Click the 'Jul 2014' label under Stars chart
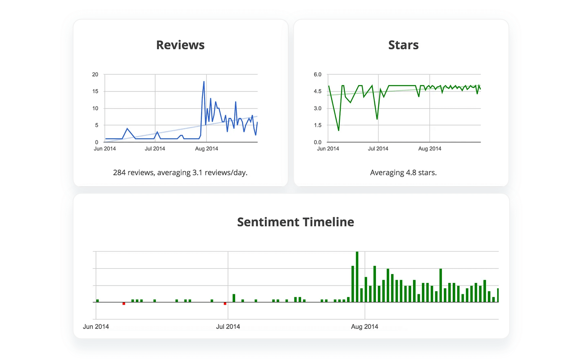 pos(378,149)
